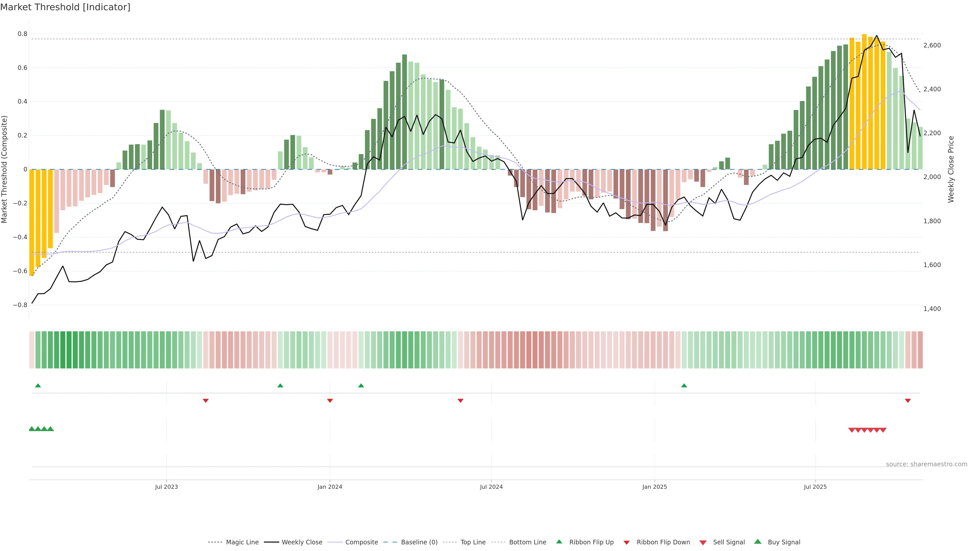Click the first green ribbon flip up marker
The height and width of the screenshot is (551, 980).
(38, 386)
